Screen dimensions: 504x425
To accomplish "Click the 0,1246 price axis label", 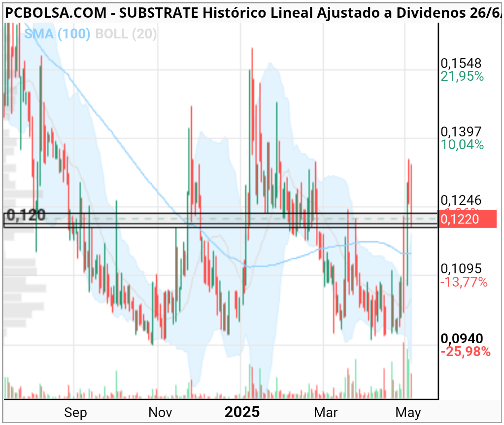I will (x=461, y=200).
